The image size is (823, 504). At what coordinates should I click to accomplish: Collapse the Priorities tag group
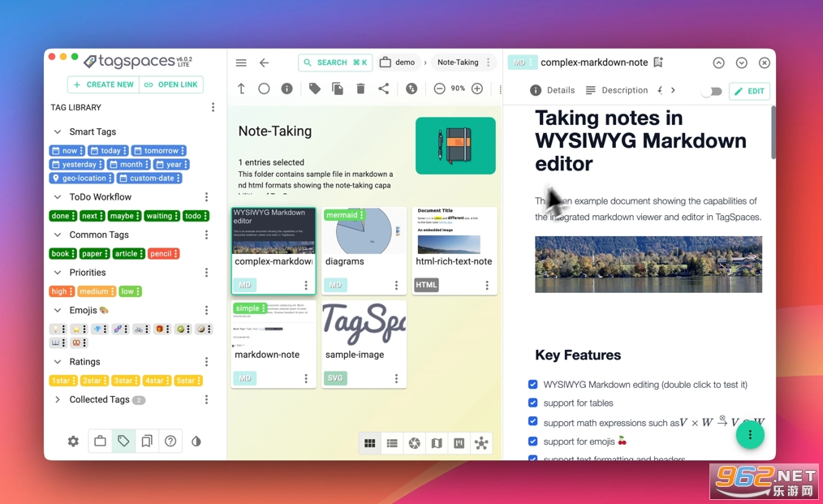[x=58, y=273]
